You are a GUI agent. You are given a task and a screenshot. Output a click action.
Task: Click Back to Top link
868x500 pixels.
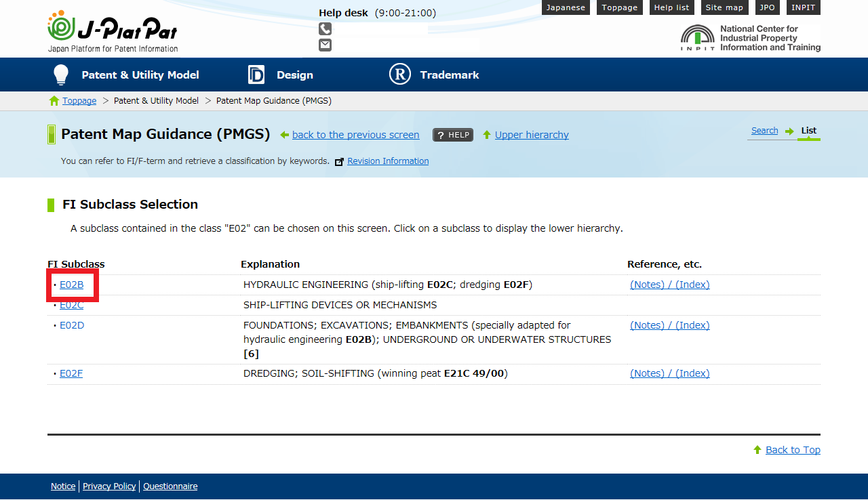tap(793, 450)
